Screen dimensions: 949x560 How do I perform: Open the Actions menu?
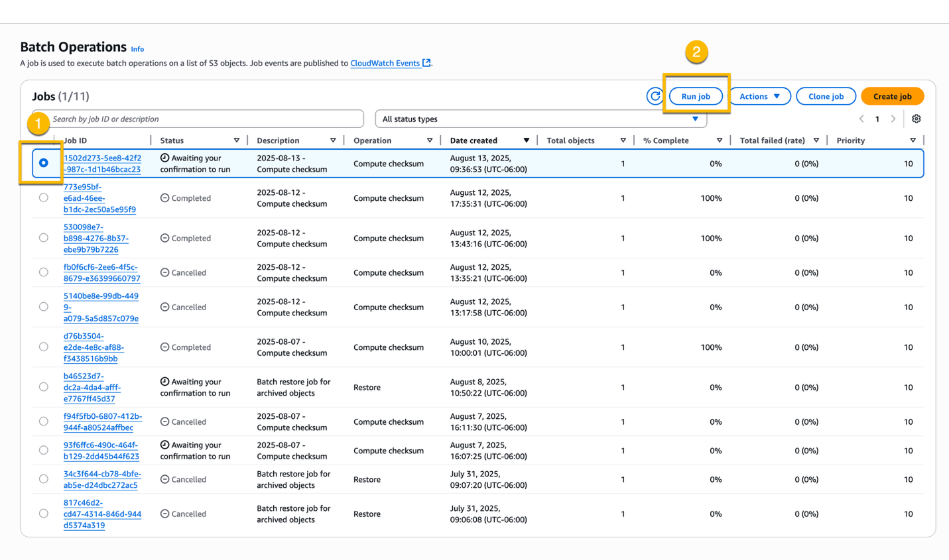(x=759, y=96)
